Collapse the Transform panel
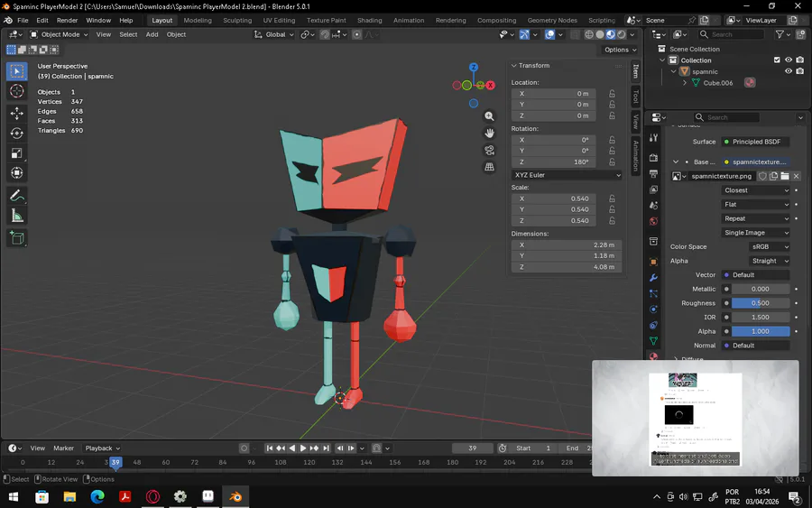Screen dimensions: 812x508 pos(513,66)
